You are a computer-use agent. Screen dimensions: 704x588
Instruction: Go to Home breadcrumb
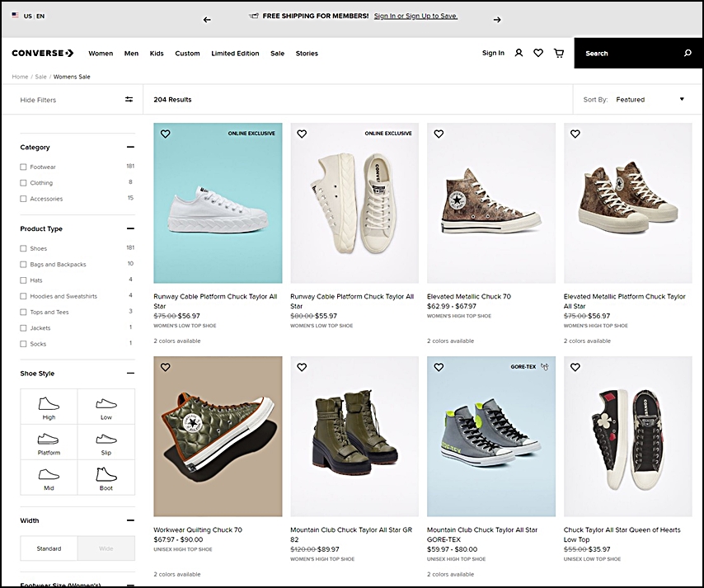[20, 77]
